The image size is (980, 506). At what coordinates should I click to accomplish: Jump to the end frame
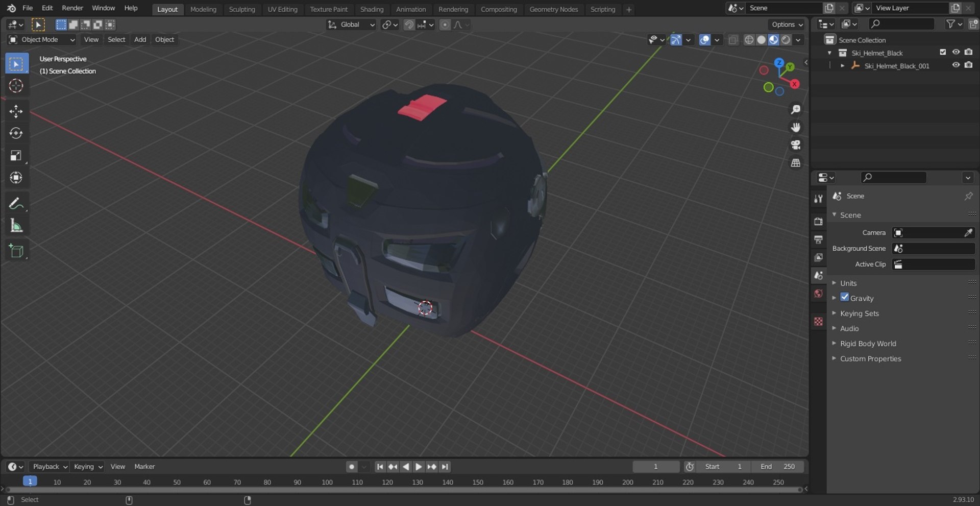coord(445,467)
